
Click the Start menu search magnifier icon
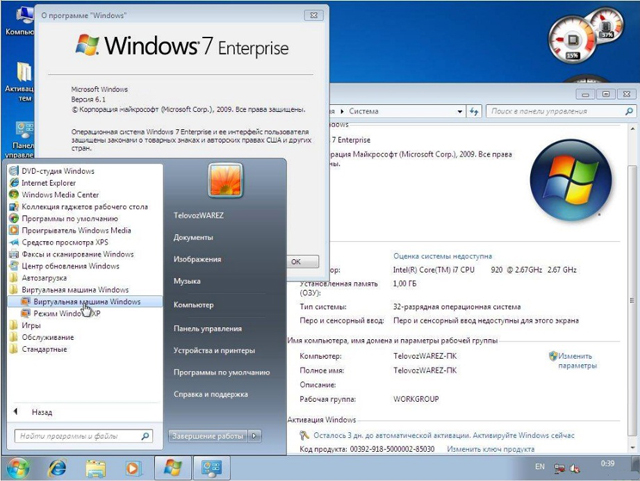pyautogui.click(x=145, y=436)
